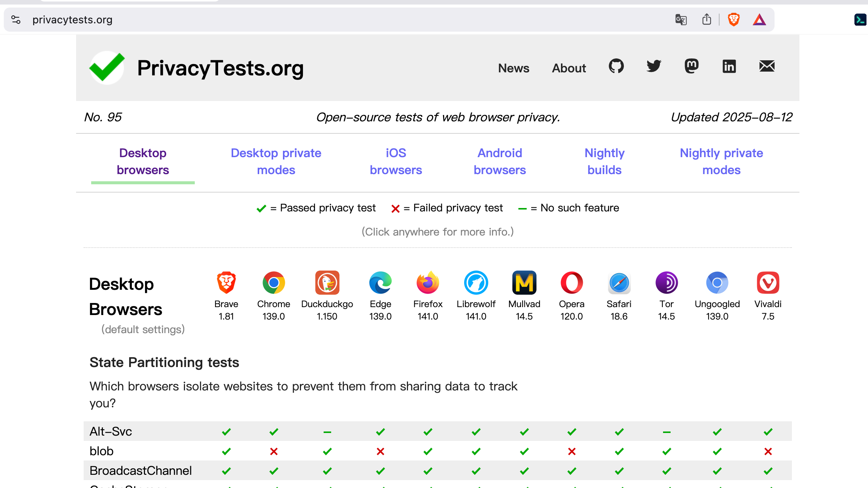Click the email envelope icon

(767, 66)
